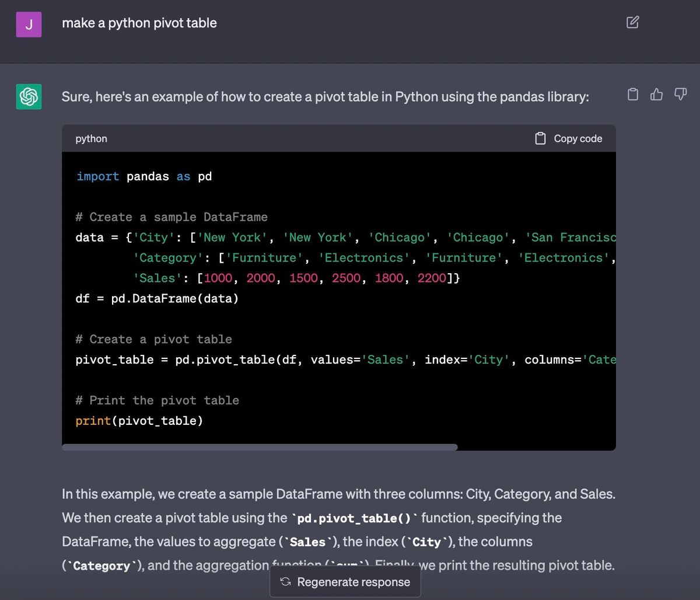The image size is (700, 600).
Task: Give the response a thumbs up
Action: tap(657, 94)
